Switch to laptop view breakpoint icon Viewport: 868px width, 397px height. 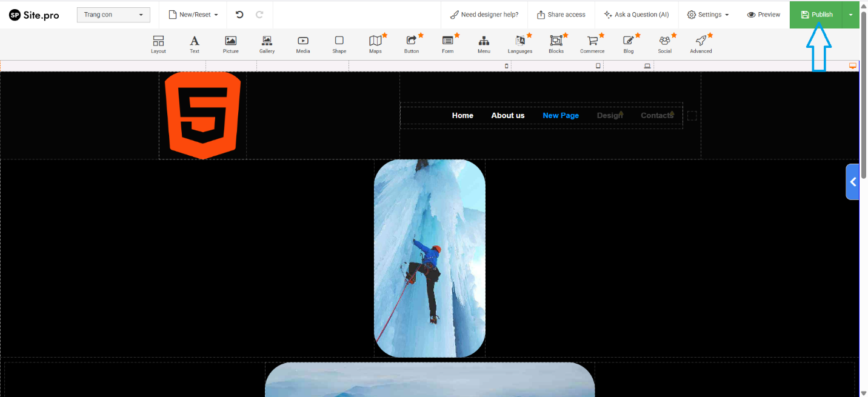pyautogui.click(x=647, y=66)
